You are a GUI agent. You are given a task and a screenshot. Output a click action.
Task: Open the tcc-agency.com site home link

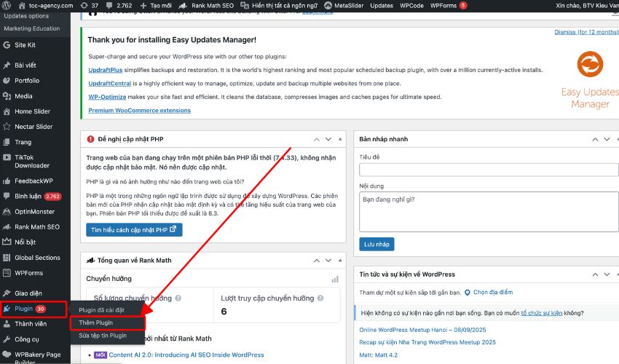pos(46,6)
